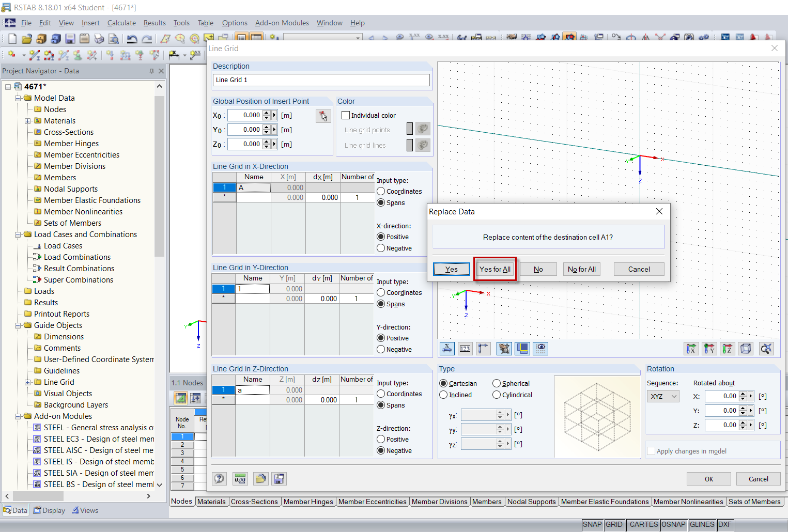Enable the Individual color checkbox
The width and height of the screenshot is (788, 532).
click(346, 115)
